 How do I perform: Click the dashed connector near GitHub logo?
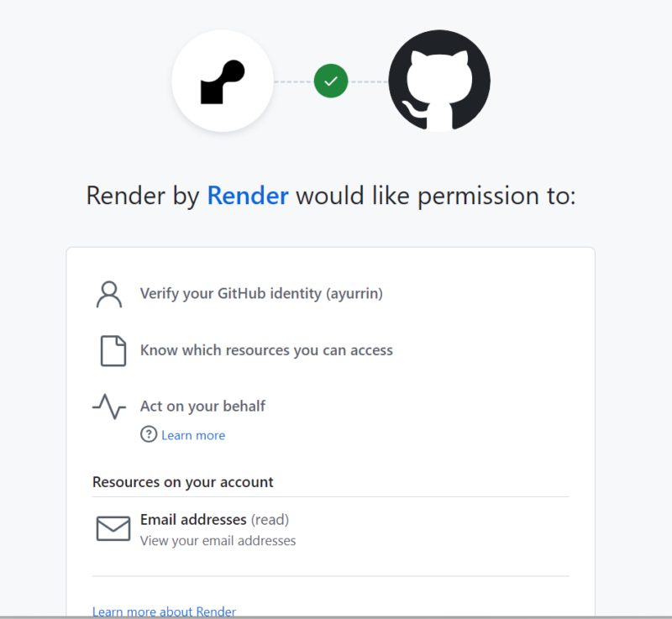pos(369,81)
